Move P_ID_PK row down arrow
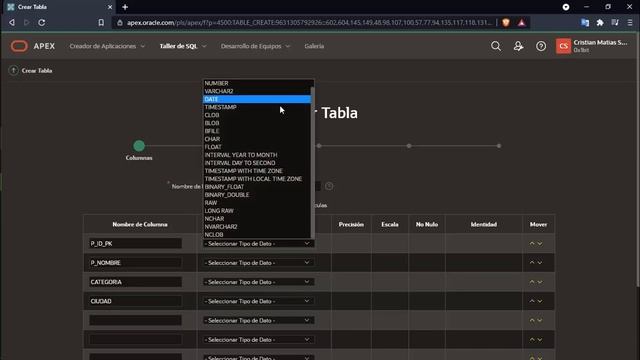Viewport: 640px width, 360px height. (x=540, y=244)
